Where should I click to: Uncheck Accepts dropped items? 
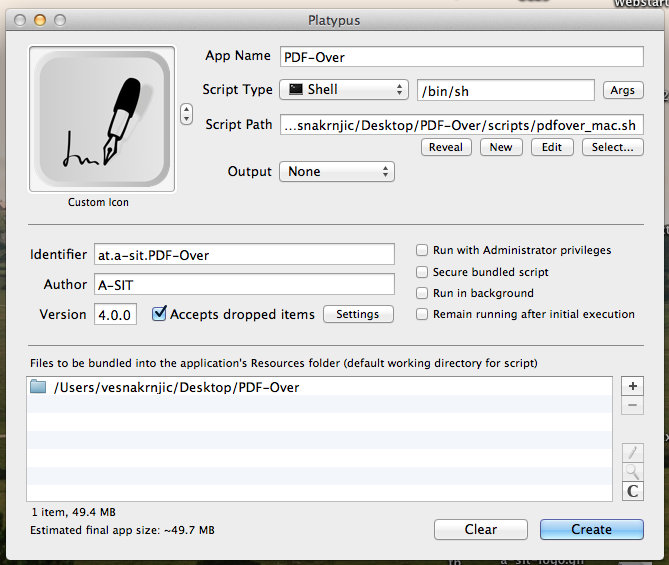coord(159,314)
